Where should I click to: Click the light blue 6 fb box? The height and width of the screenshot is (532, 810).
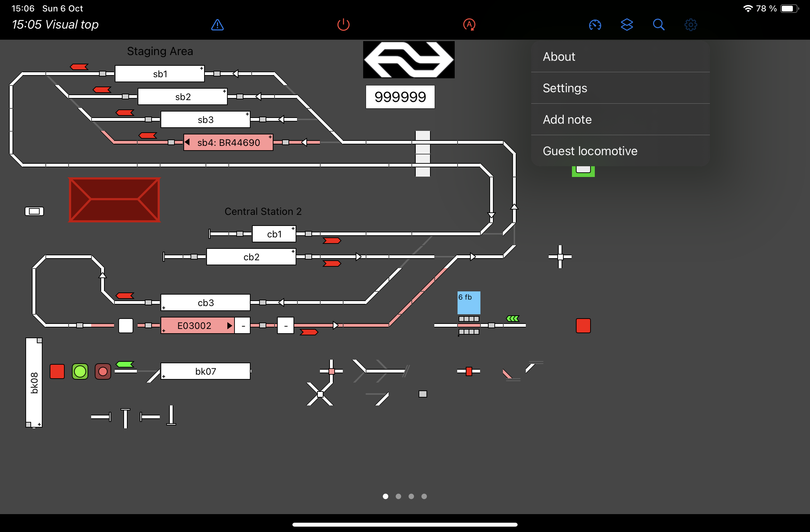(x=469, y=302)
